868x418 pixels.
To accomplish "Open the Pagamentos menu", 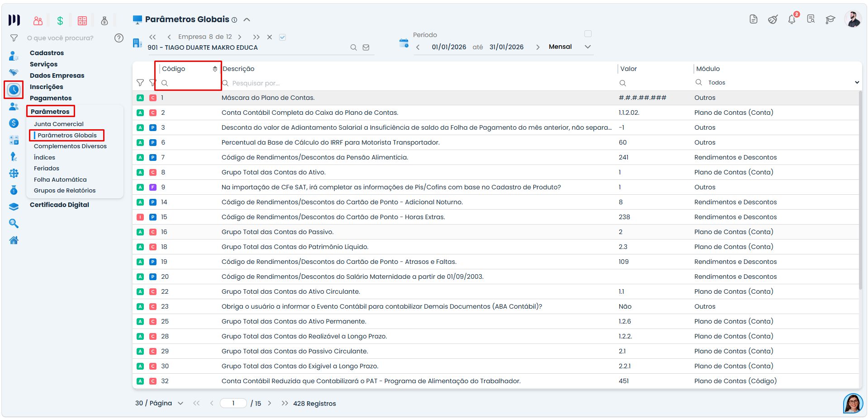I will (x=51, y=98).
